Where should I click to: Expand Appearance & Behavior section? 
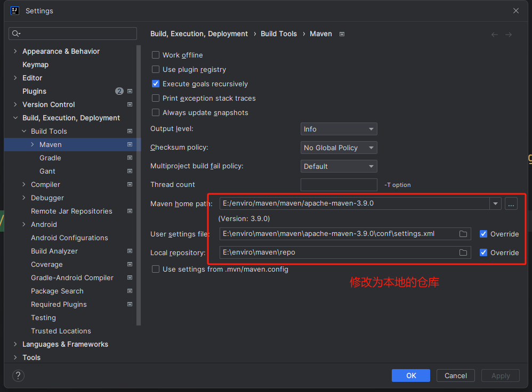(x=15, y=51)
